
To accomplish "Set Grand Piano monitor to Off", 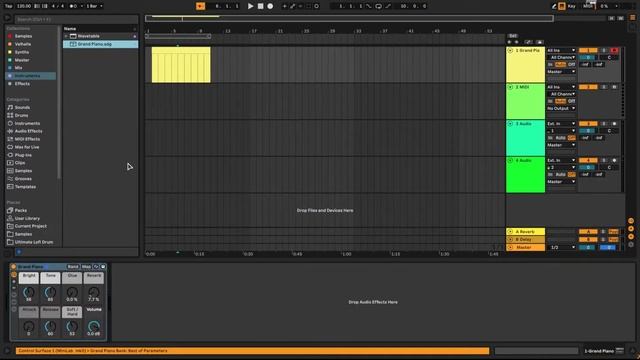I will [x=572, y=64].
